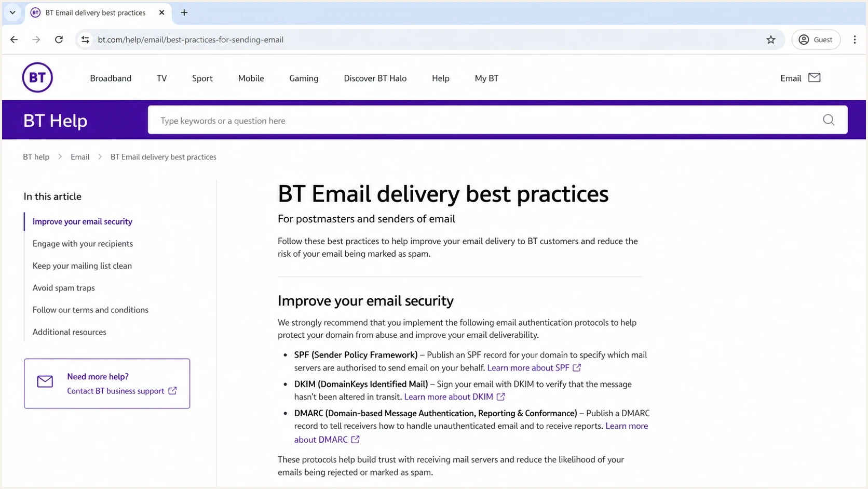
Task: Click external link icon after Learn more about DKIM
Action: coord(500,397)
